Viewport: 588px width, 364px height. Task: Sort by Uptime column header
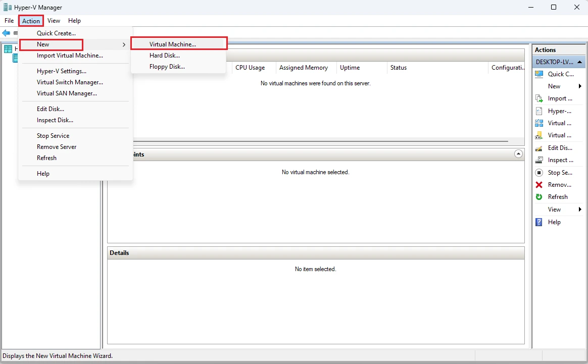tap(362, 68)
